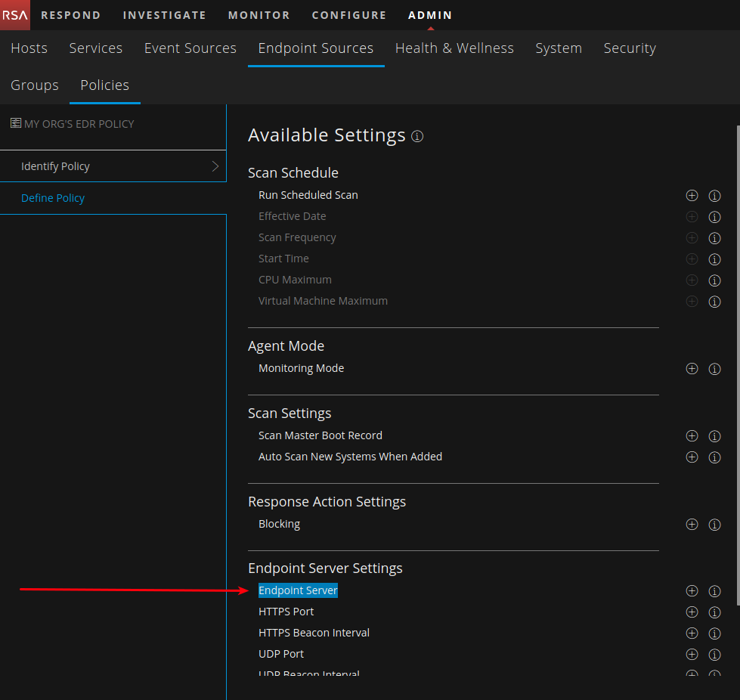
Task: Show info for Available Settings heading
Action: [x=417, y=137]
